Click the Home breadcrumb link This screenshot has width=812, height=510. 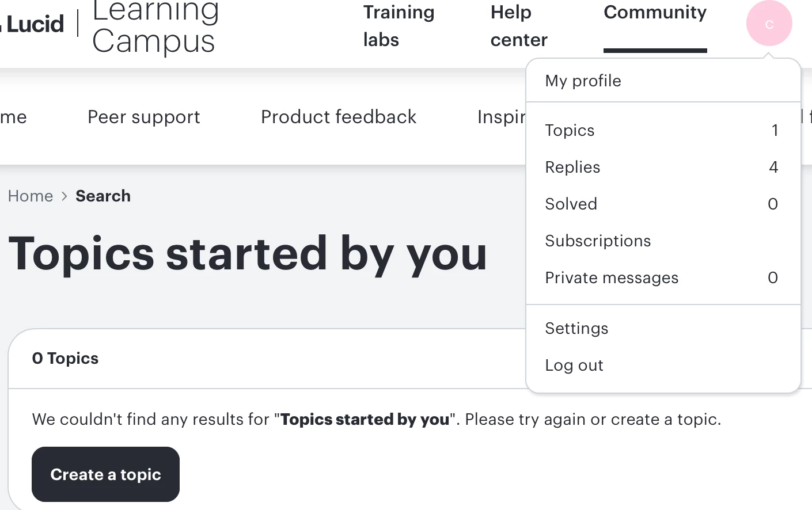click(31, 196)
